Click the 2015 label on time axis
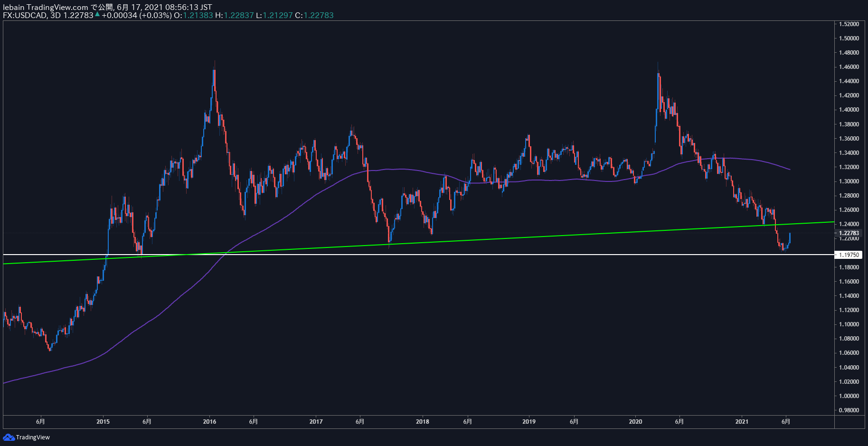Viewport: 868px width, 446px height. tap(103, 421)
